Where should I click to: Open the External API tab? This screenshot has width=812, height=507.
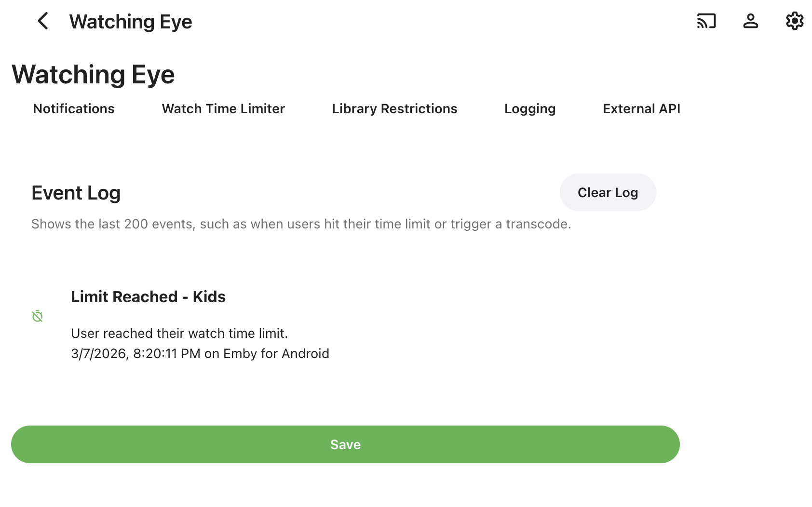pos(641,109)
